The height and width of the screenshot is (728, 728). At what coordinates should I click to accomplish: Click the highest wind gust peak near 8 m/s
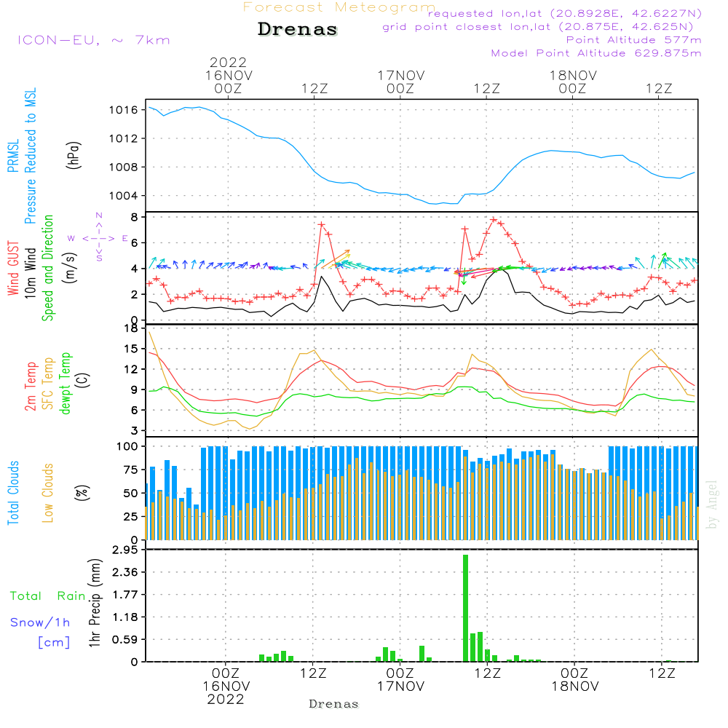click(x=494, y=219)
